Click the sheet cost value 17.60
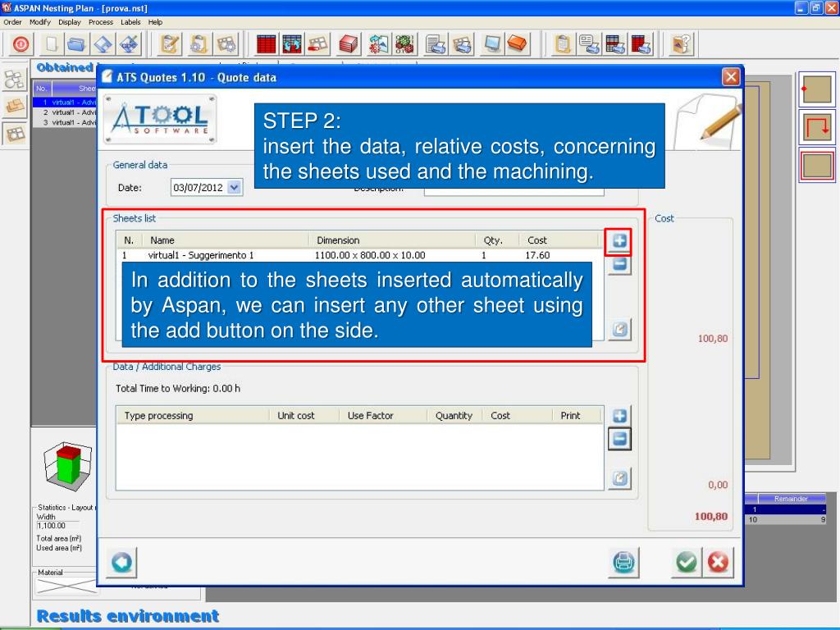The image size is (840, 630). [x=537, y=256]
